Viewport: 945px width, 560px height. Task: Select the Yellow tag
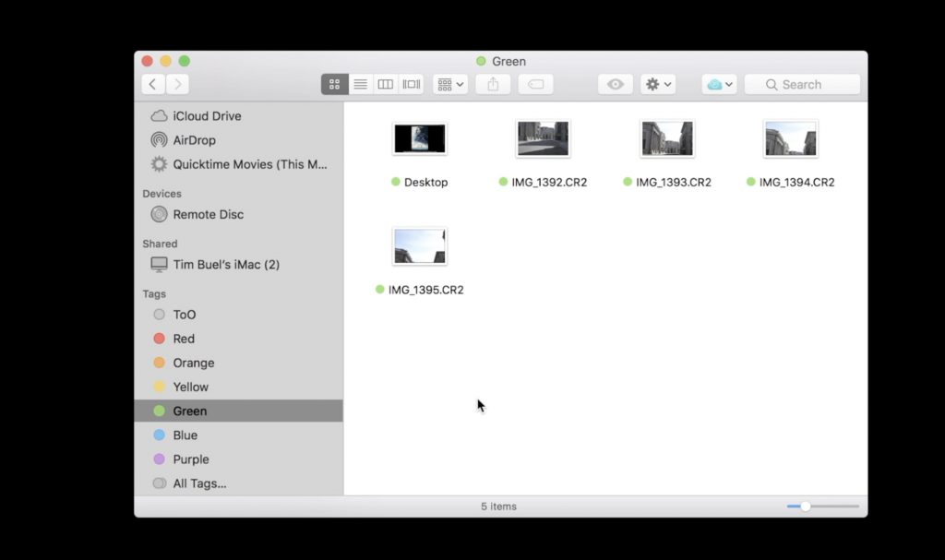[239, 387]
